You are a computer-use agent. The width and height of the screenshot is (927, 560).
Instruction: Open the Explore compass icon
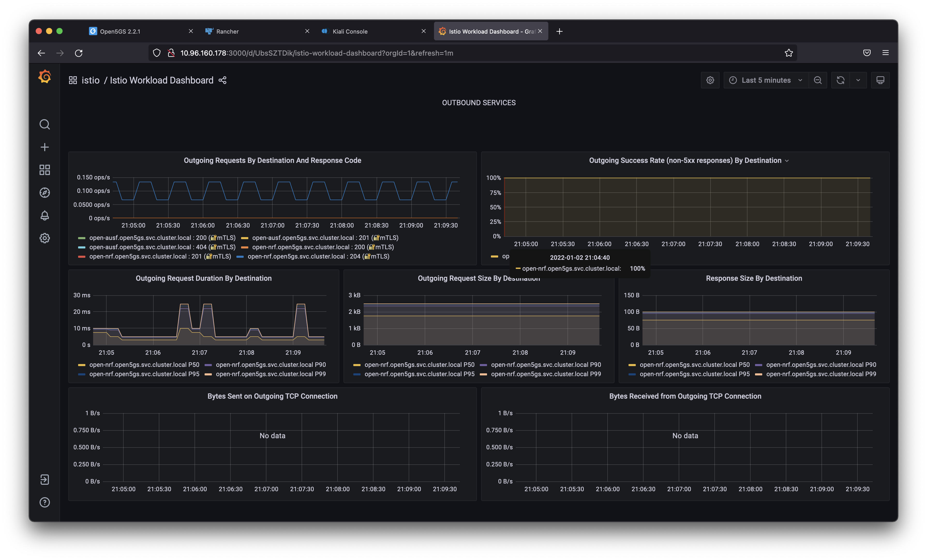pos(45,193)
